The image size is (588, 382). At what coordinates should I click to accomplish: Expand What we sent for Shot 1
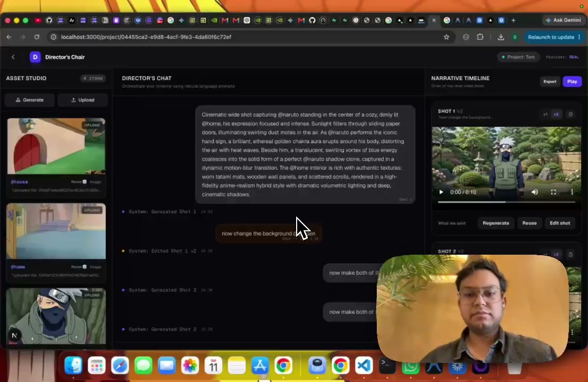[x=452, y=223]
